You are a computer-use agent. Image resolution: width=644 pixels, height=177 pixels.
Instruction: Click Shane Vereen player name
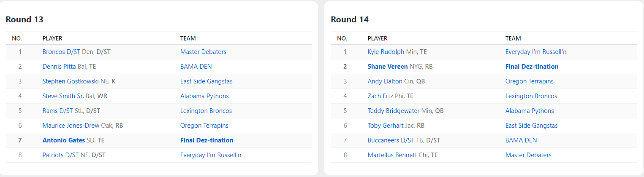(x=388, y=67)
